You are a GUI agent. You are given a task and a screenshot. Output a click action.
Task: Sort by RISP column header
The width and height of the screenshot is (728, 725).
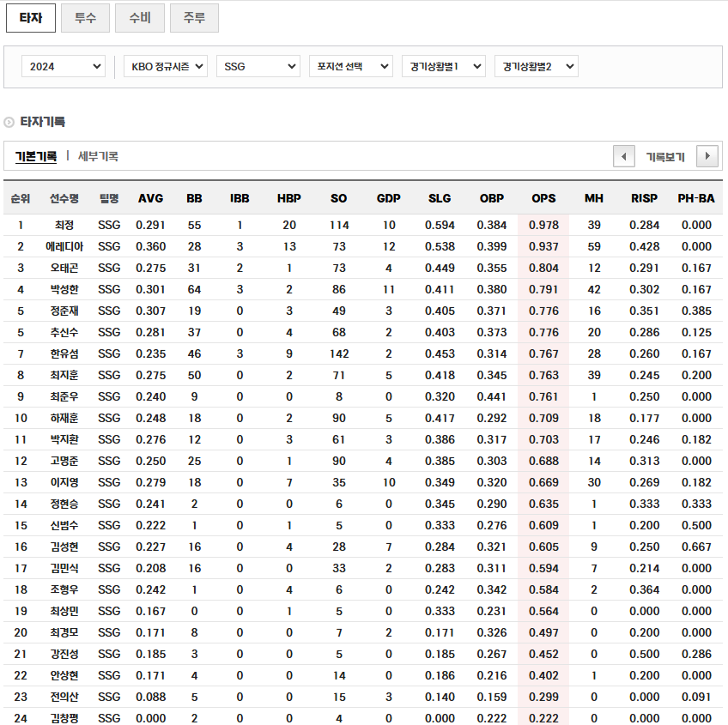[644, 199]
